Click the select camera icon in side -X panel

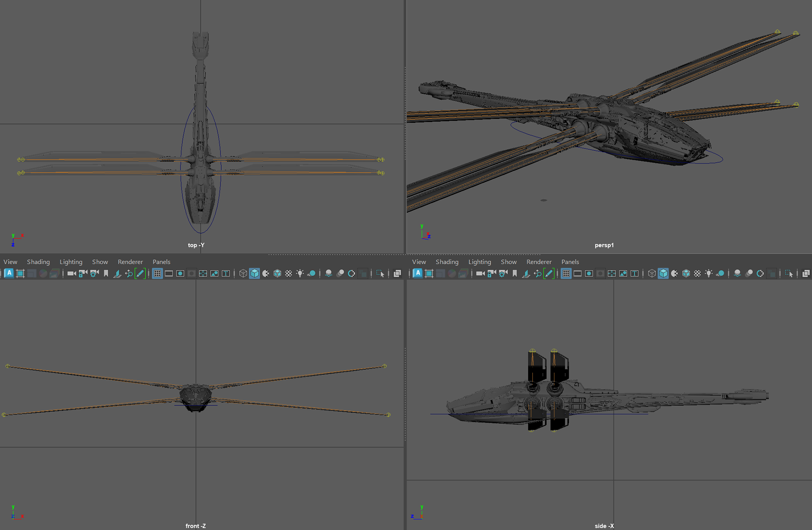(x=480, y=273)
